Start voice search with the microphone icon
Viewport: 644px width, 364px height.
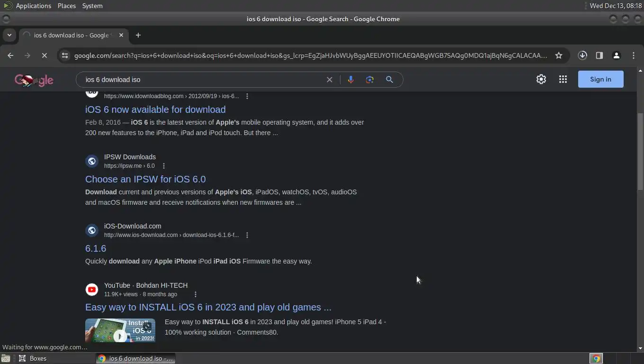click(x=351, y=80)
